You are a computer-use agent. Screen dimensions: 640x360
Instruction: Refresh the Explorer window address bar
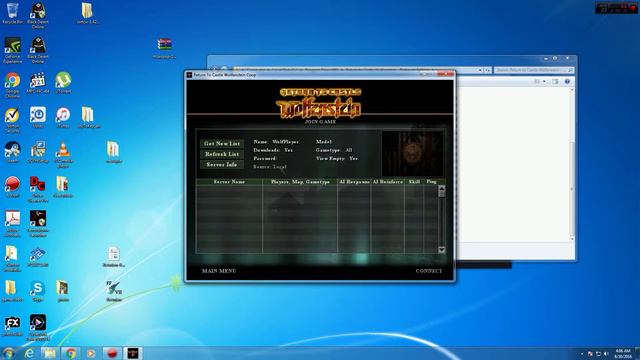click(487, 70)
